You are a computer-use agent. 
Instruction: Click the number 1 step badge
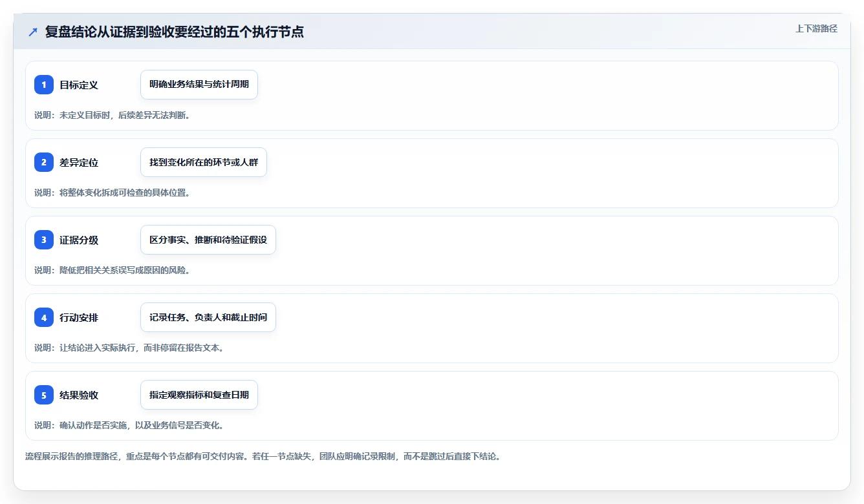pos(44,85)
